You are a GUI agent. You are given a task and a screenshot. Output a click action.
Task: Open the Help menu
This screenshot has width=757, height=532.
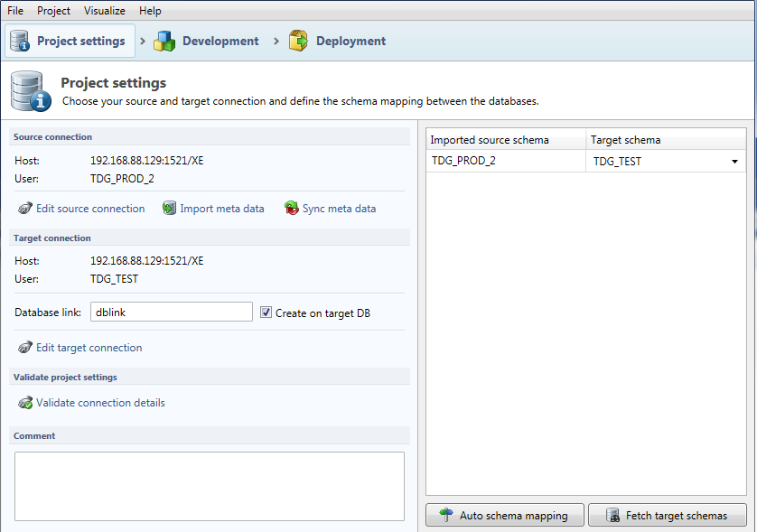pos(151,11)
